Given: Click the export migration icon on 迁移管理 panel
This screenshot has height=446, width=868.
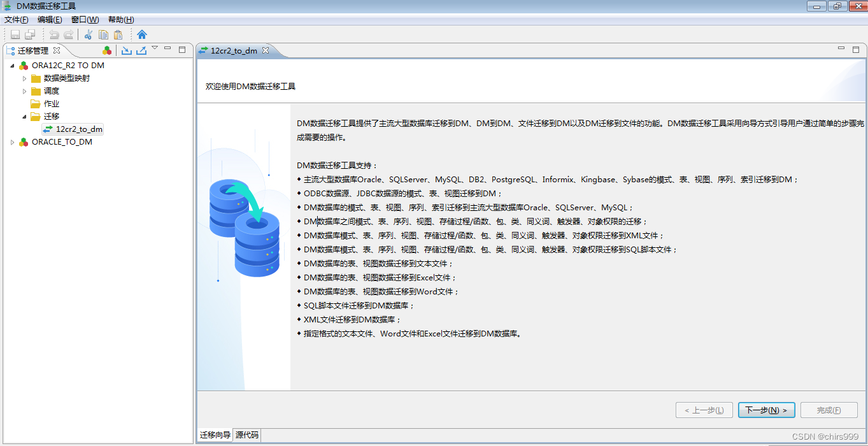Looking at the screenshot, I should pyautogui.click(x=141, y=50).
